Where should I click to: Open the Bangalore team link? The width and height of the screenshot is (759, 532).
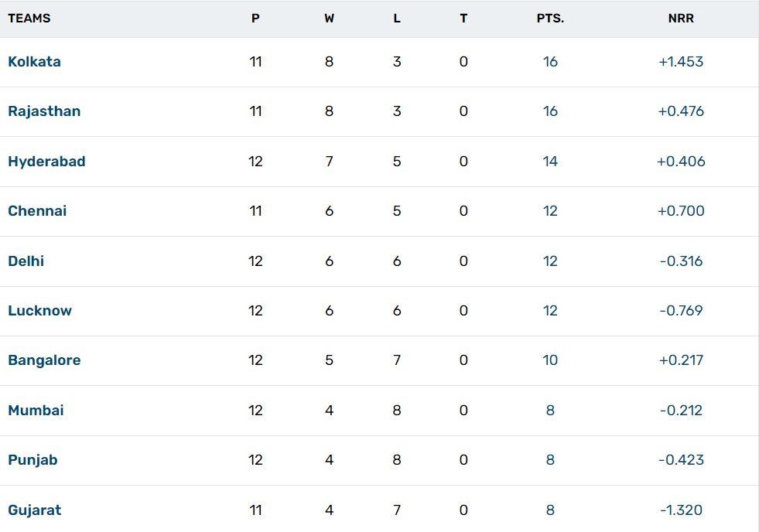click(x=44, y=360)
